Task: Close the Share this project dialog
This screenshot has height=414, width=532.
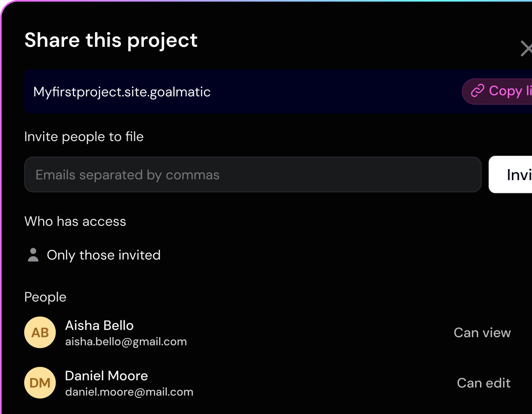Action: pyautogui.click(x=526, y=48)
